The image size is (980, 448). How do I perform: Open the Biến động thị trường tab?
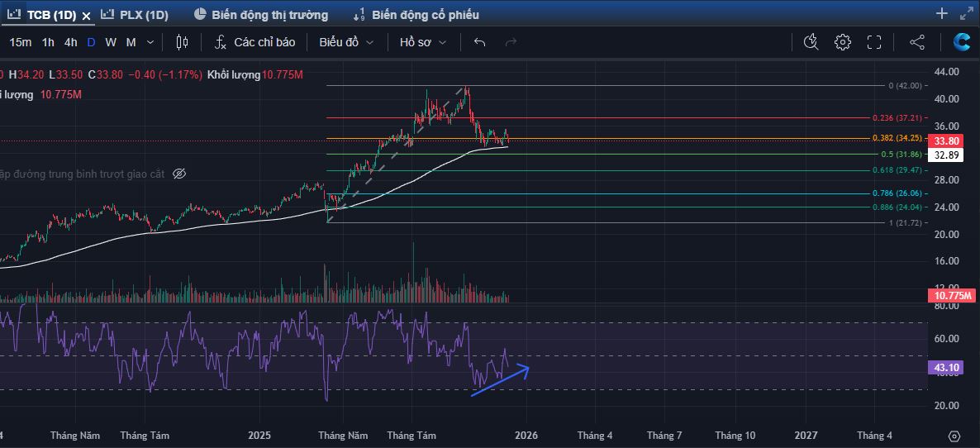pyautogui.click(x=260, y=15)
